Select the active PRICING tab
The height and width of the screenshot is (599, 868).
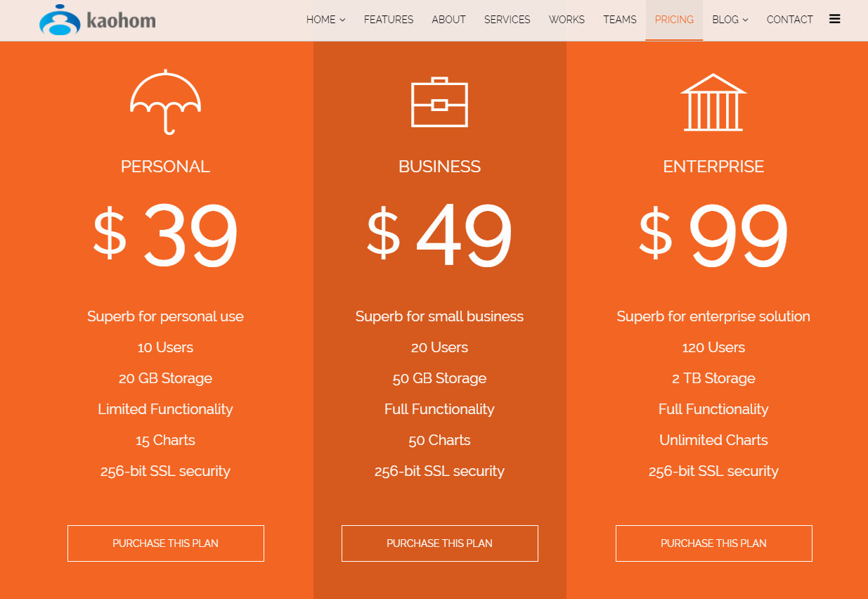point(674,20)
